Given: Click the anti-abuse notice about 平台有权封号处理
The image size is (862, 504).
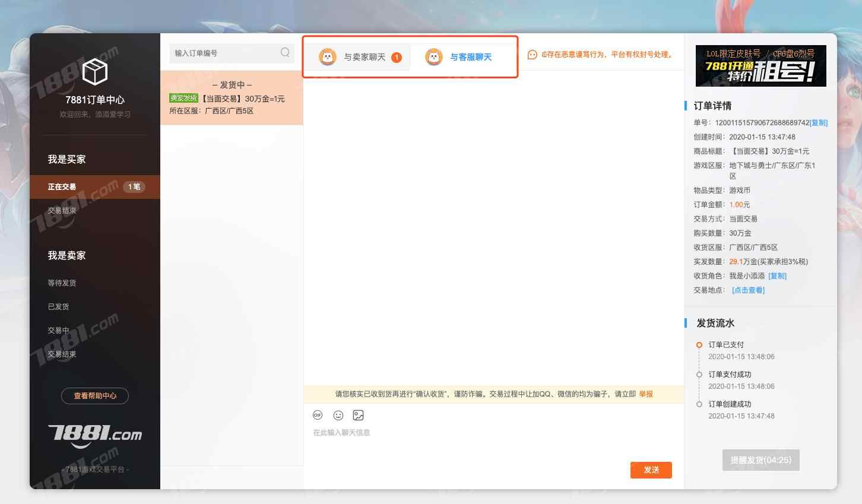Looking at the screenshot, I should click(x=608, y=55).
